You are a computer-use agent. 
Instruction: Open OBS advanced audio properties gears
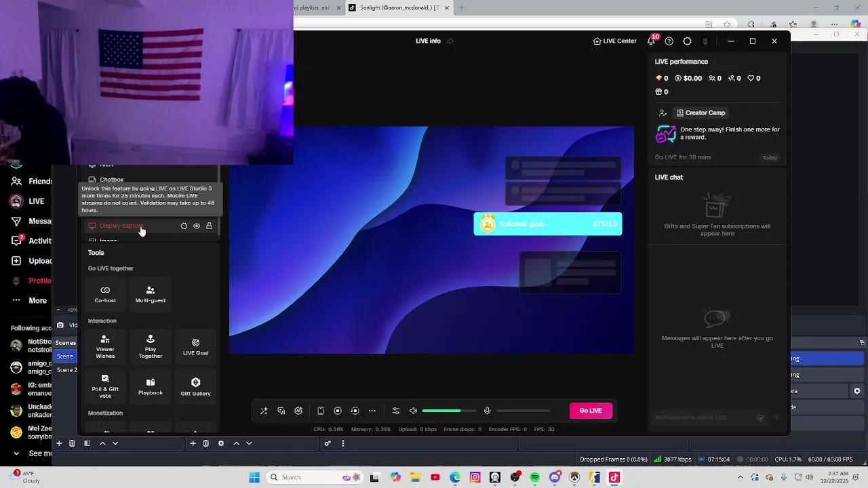coord(328,443)
